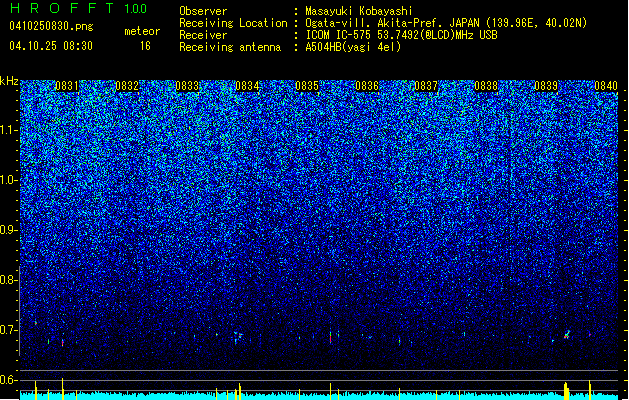629x400 pixels.
Task: Click the 0.8 kHz axis label
Action: coord(8,280)
